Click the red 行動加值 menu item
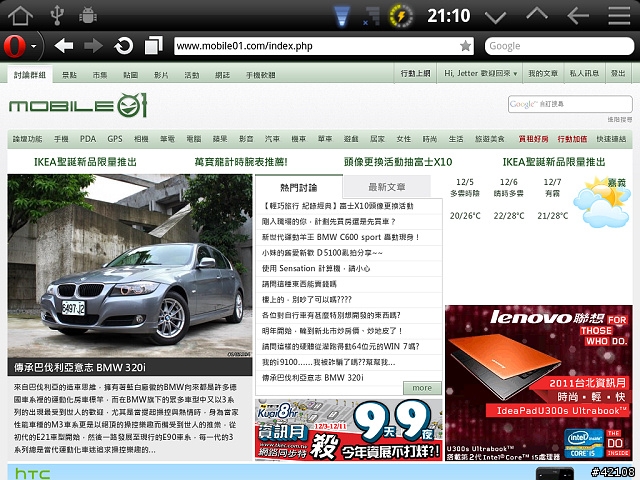 pos(572,139)
